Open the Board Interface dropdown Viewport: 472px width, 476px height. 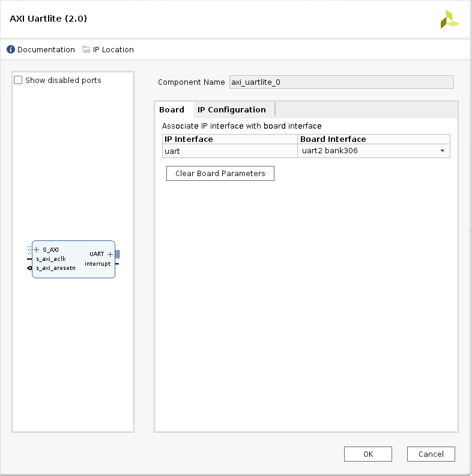coord(443,151)
